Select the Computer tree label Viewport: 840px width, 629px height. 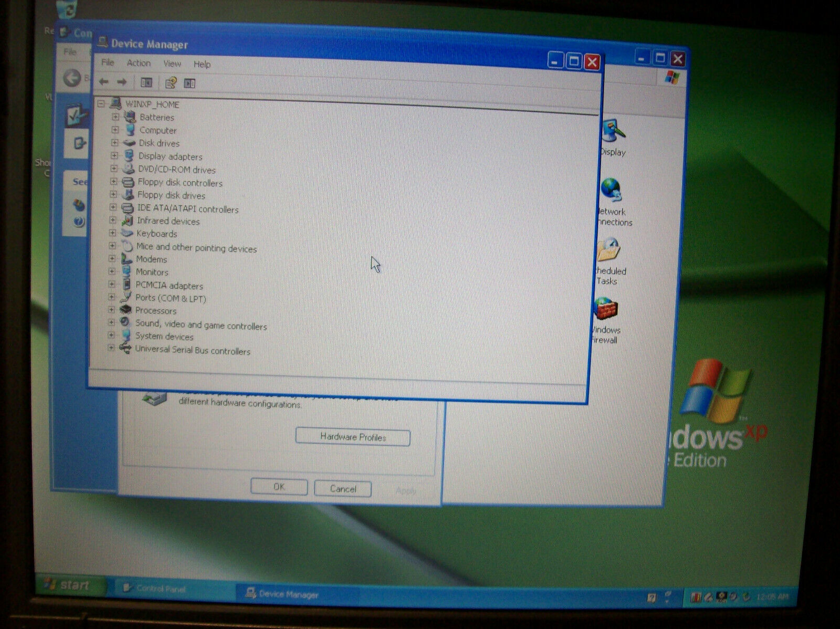[x=158, y=130]
